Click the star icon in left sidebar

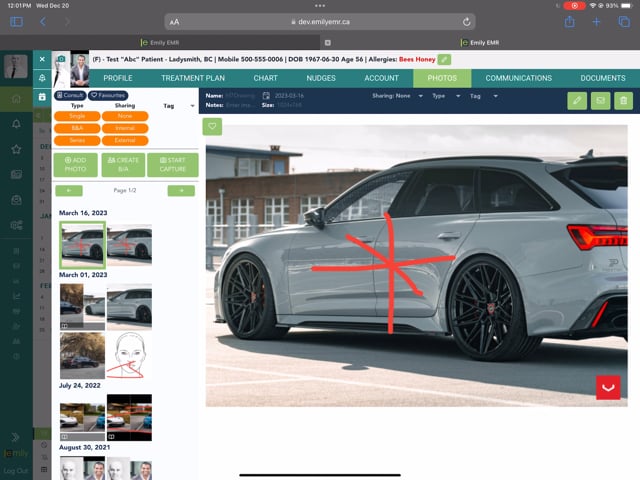(16, 149)
